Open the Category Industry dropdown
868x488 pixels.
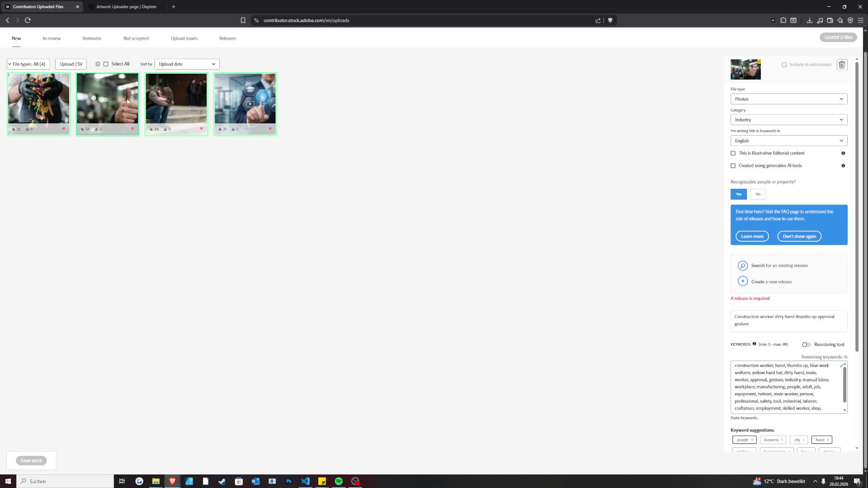[788, 120]
